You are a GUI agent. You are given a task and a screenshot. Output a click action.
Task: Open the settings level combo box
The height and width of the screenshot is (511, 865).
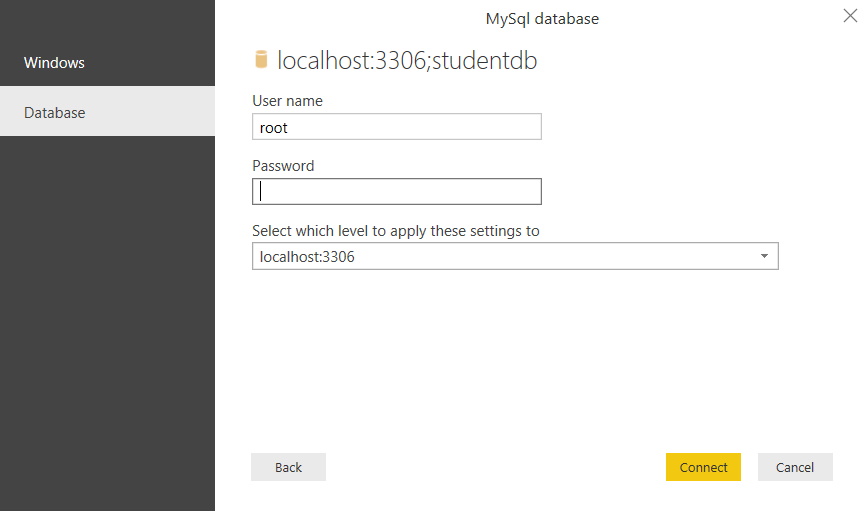coord(514,256)
